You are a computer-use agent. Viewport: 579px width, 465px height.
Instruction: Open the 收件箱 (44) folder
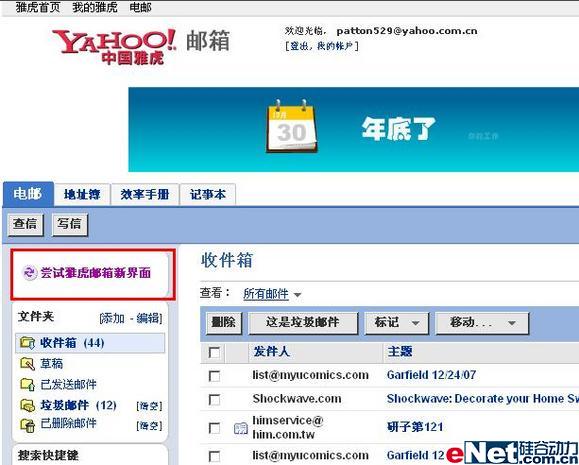[x=72, y=343]
